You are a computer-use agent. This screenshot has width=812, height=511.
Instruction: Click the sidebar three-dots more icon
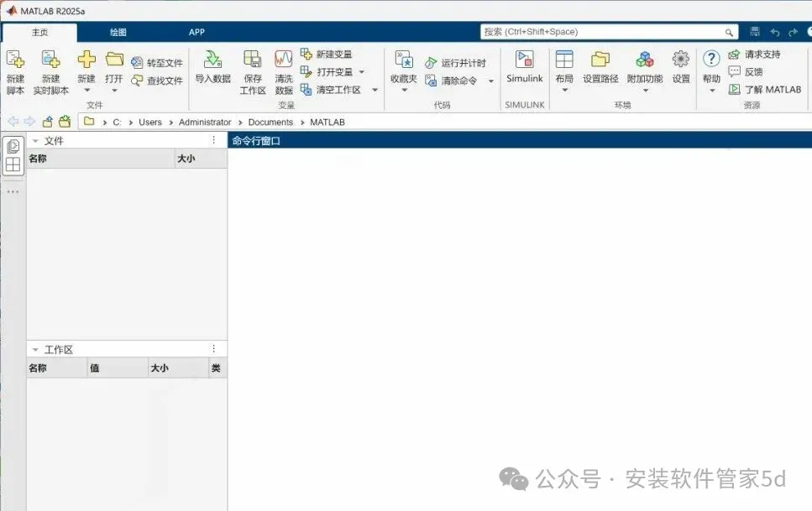tap(13, 191)
